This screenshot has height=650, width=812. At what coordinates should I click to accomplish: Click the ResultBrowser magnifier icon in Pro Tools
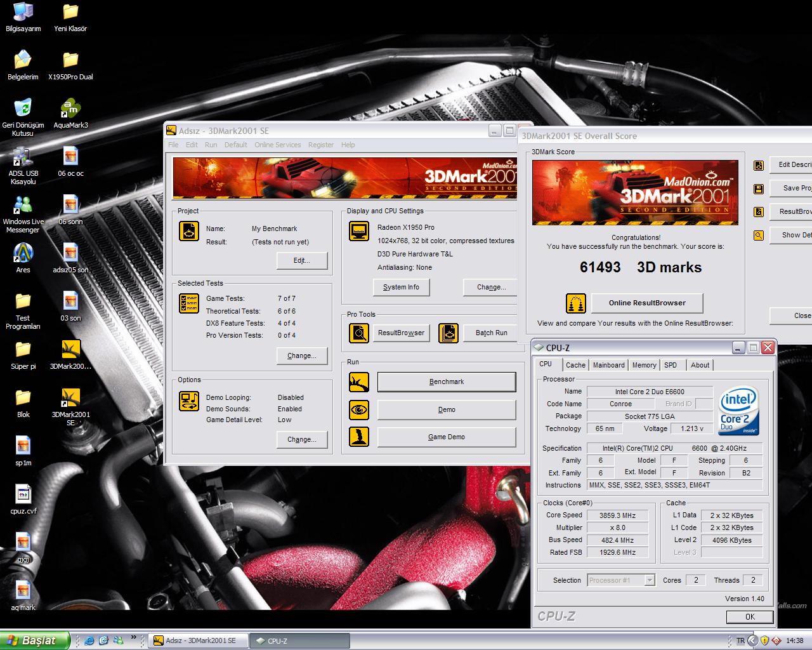359,333
